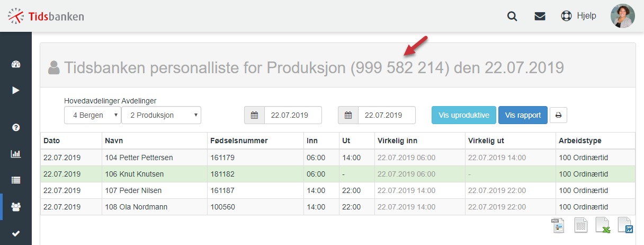Open the Hjelp menu in header
Viewport: 644px width, 245px height.
tap(578, 16)
